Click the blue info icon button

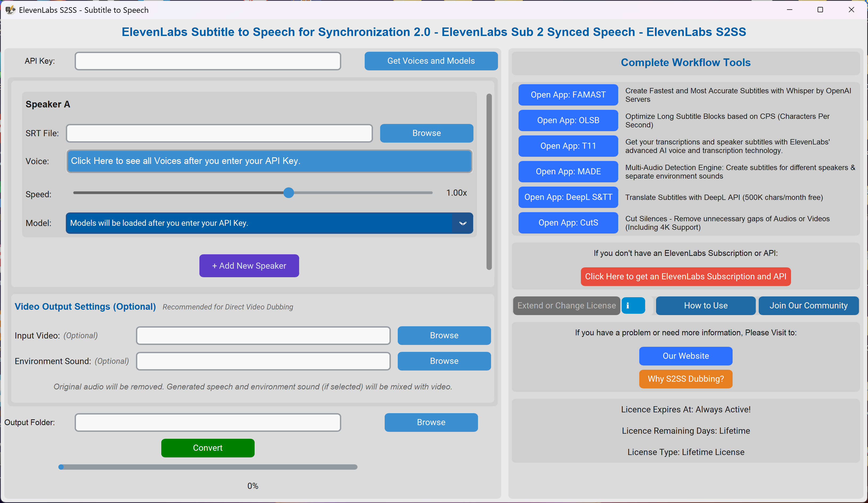click(633, 305)
